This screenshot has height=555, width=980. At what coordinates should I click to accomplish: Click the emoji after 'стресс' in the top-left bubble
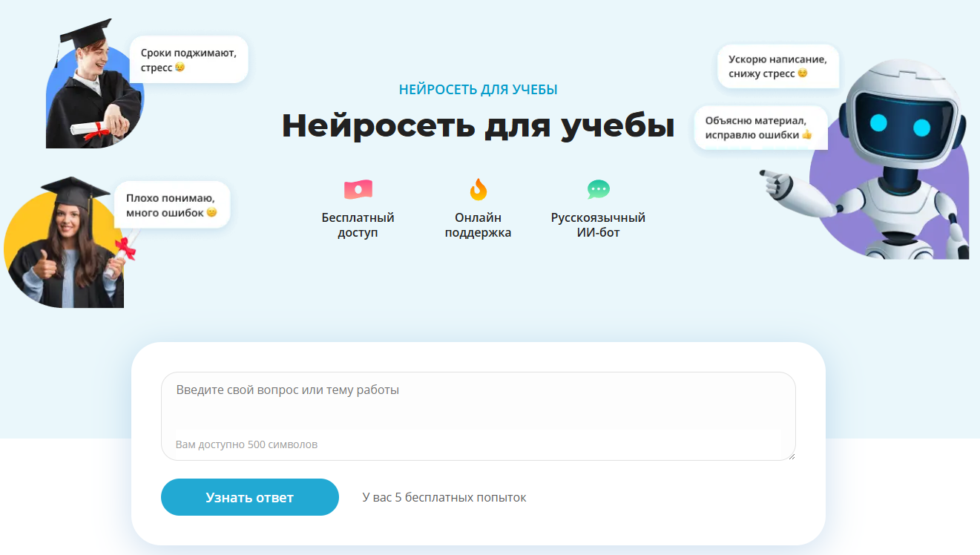(x=180, y=68)
